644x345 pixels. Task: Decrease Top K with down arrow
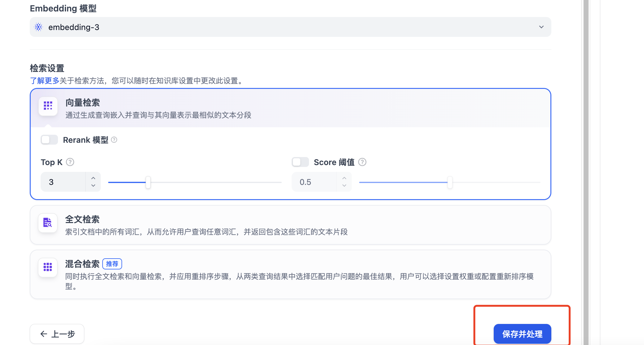(93, 186)
